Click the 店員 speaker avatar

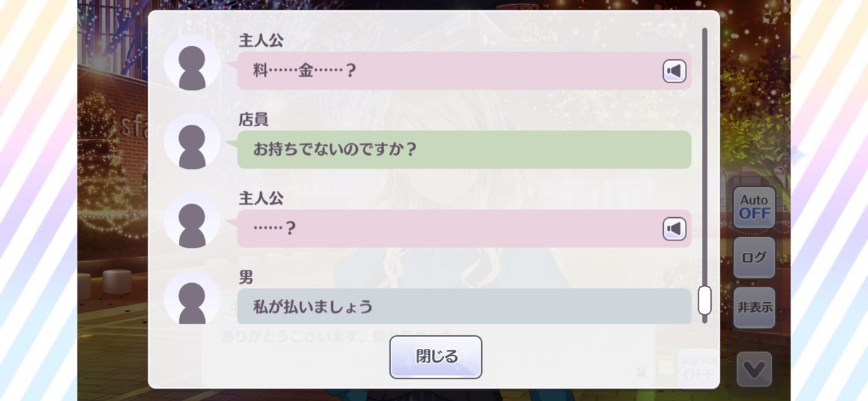click(192, 141)
